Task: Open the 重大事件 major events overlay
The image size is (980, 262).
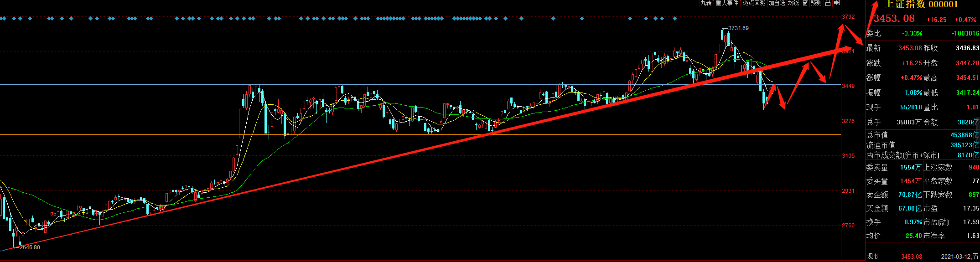Action: click(x=727, y=3)
